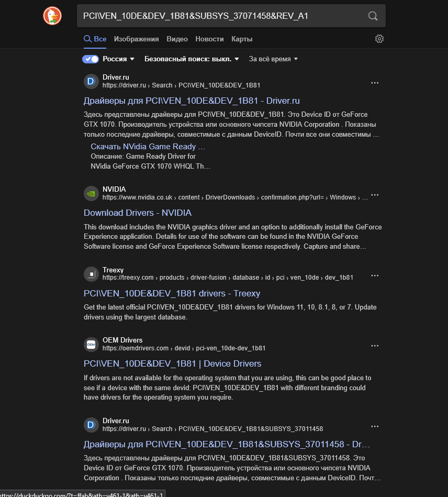Open three-dots menu for OEM Drivers result
The width and height of the screenshot is (448, 497).
(375, 346)
